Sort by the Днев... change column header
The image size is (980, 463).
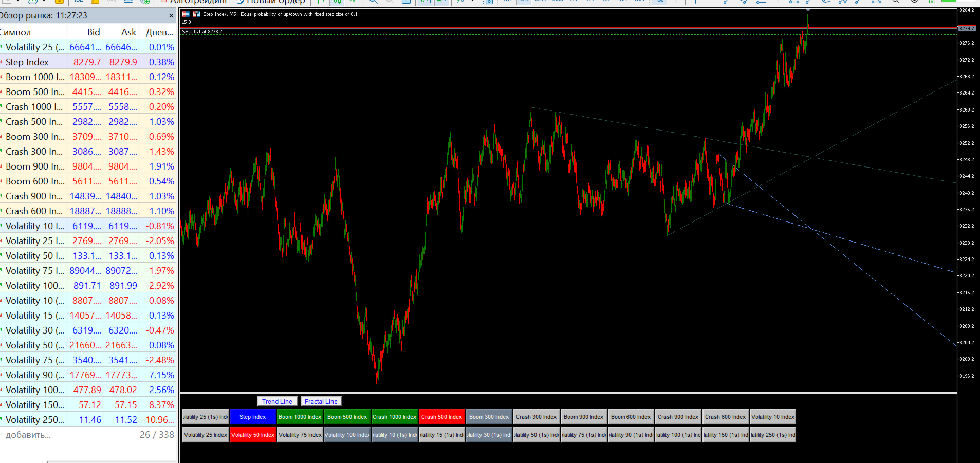point(158,32)
